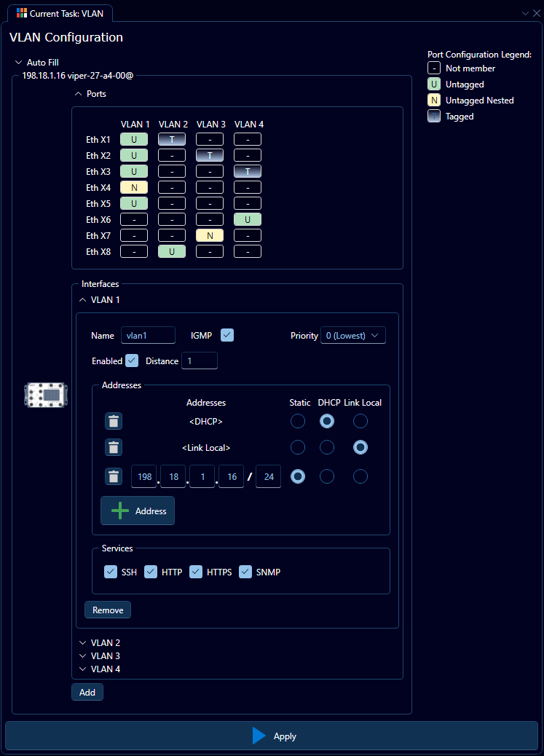Open the Priority dropdown

pyautogui.click(x=353, y=335)
